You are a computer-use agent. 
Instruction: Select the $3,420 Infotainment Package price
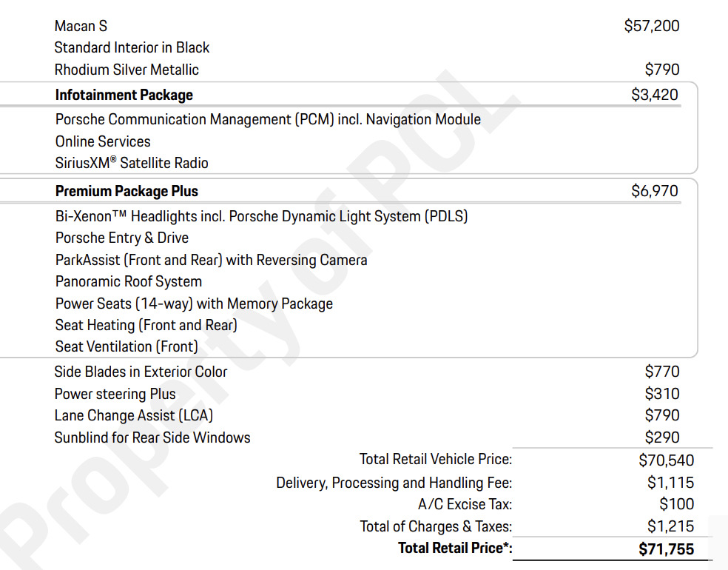click(655, 95)
